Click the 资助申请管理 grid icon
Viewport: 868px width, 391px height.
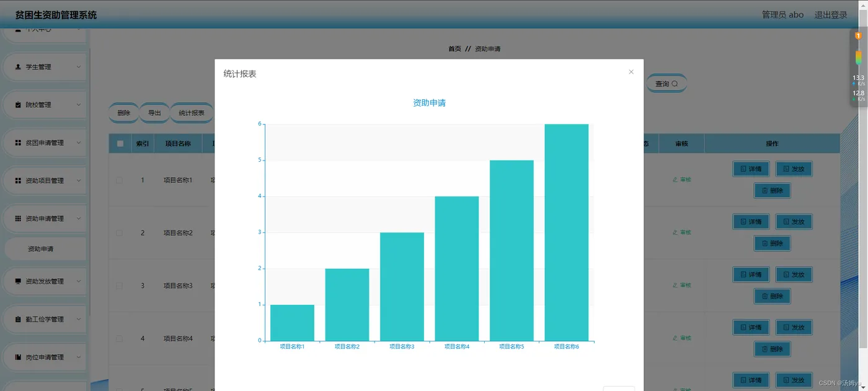[x=18, y=218]
